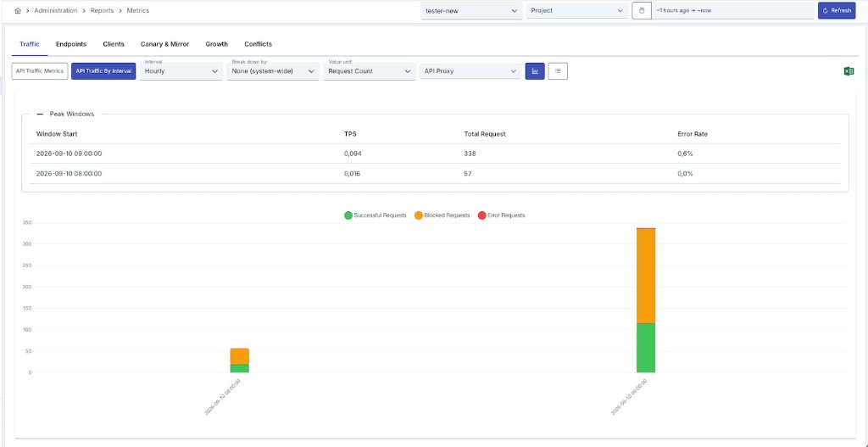
Task: Toggle Successful Requests legend item
Action: click(x=376, y=215)
